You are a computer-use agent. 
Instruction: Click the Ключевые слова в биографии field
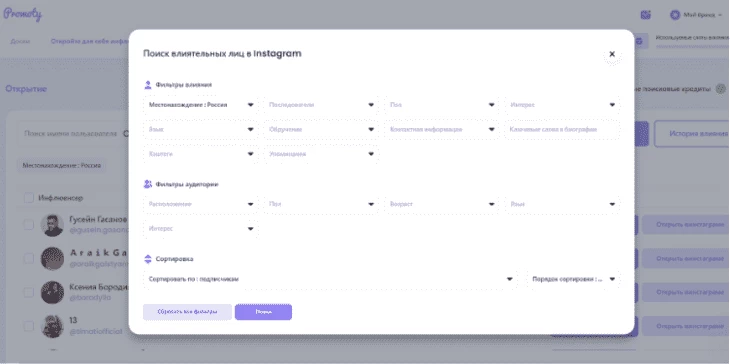[x=562, y=129]
